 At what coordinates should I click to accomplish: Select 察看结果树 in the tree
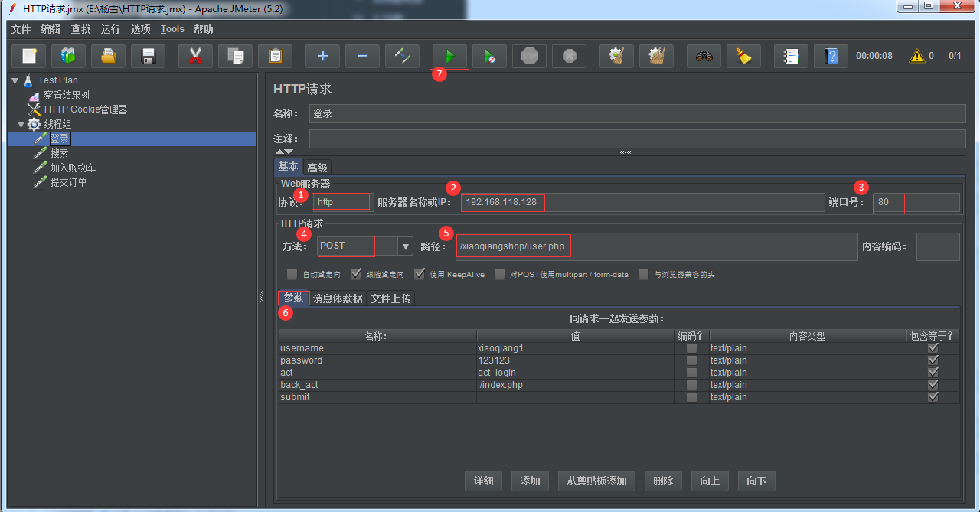(67, 96)
